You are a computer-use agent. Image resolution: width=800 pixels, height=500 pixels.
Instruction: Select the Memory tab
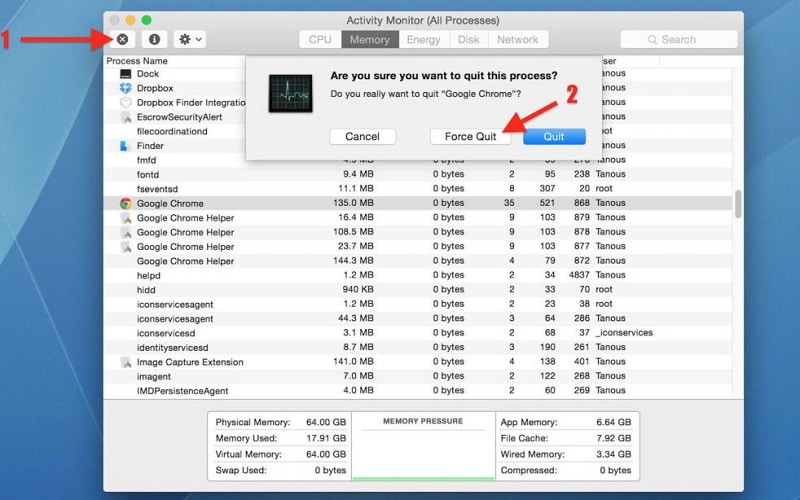[370, 39]
